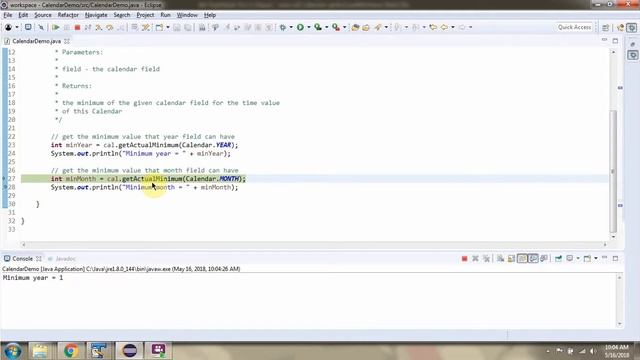Switch to the Javadoc tab

tap(62, 259)
